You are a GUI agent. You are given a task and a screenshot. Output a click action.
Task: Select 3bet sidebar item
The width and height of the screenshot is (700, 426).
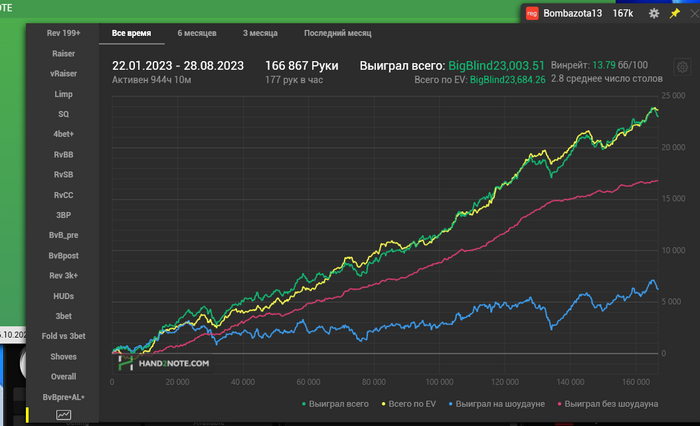point(63,316)
